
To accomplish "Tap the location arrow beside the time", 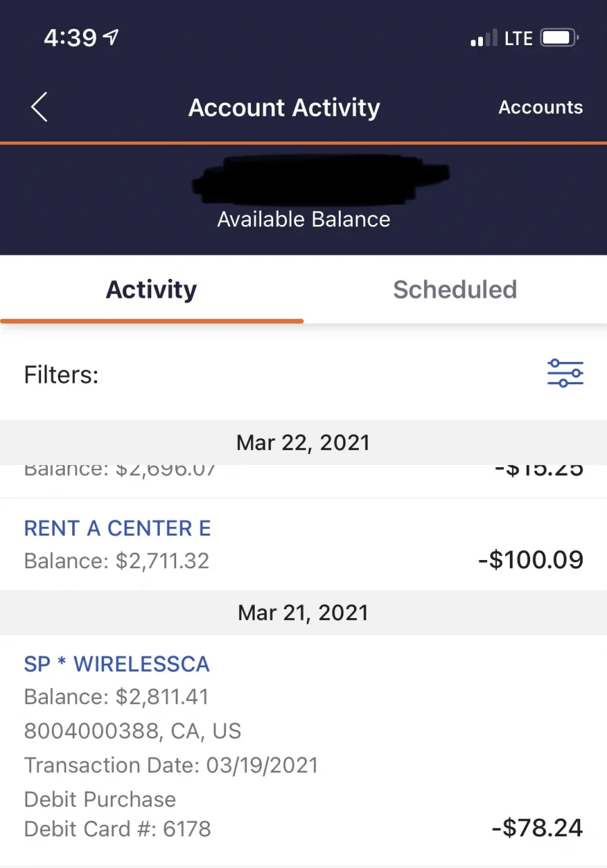I will pos(111,38).
